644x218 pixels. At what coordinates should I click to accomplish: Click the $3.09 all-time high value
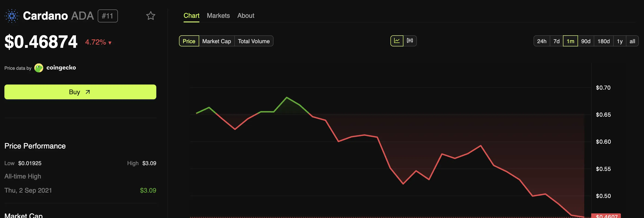point(148,190)
